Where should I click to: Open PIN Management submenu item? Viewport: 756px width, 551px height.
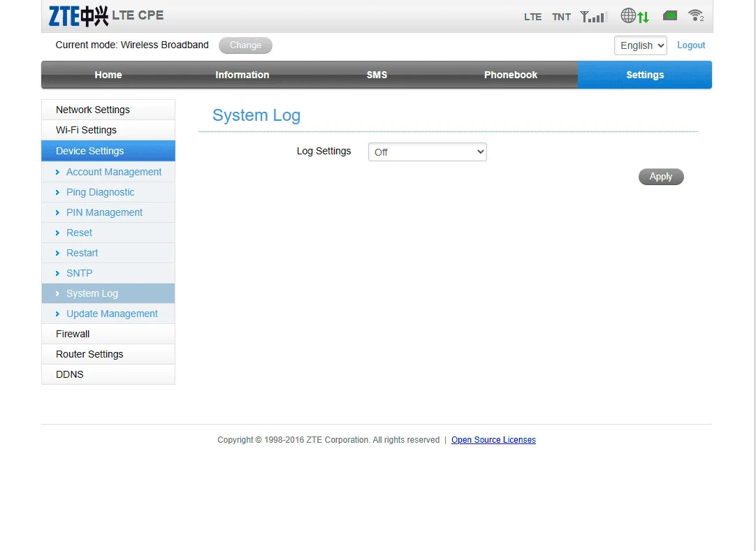point(108,212)
